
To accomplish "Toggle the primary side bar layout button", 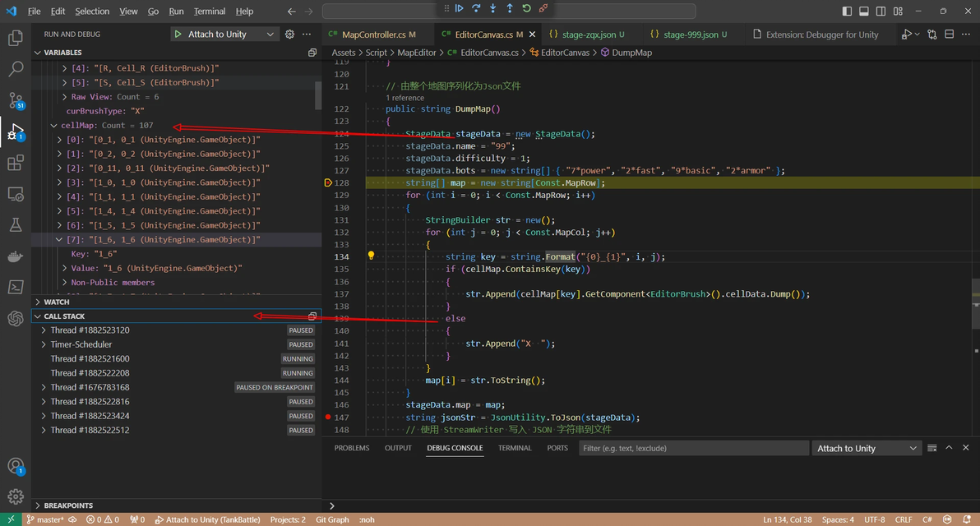I will [x=847, y=12].
